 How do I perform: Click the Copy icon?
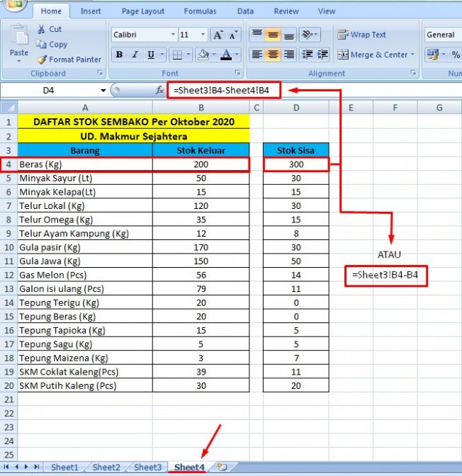point(41,45)
